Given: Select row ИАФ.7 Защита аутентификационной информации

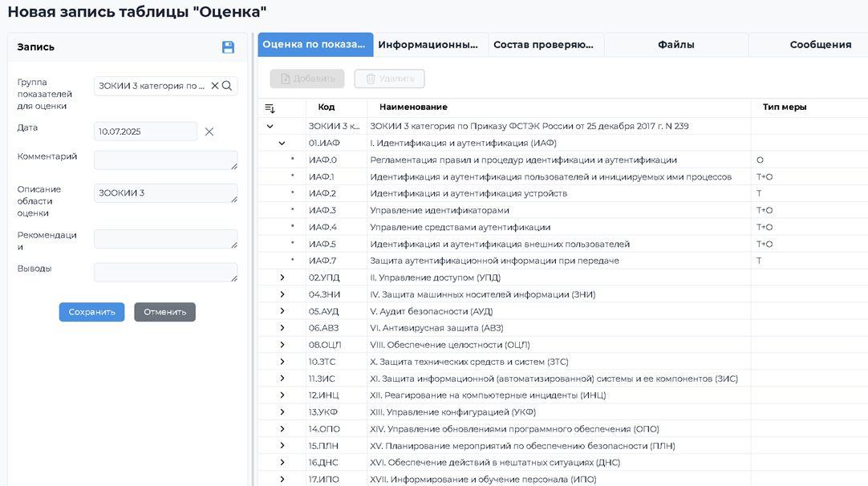Looking at the screenshot, I should [x=563, y=261].
